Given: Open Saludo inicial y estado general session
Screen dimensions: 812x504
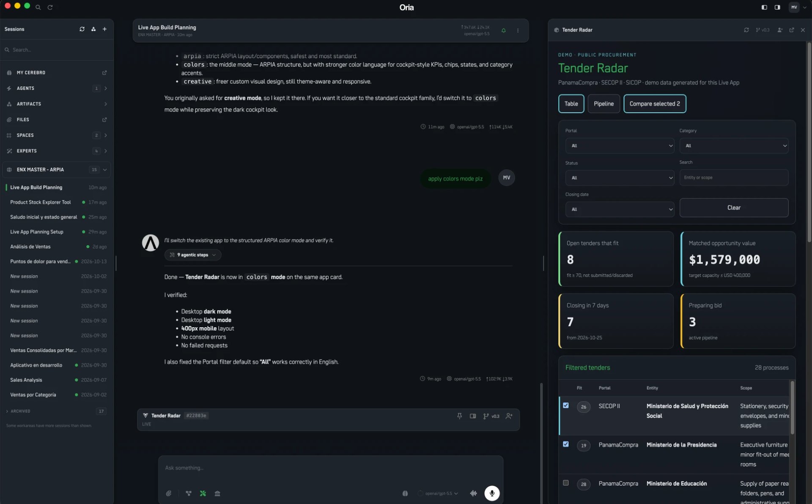Looking at the screenshot, I should coord(57,217).
